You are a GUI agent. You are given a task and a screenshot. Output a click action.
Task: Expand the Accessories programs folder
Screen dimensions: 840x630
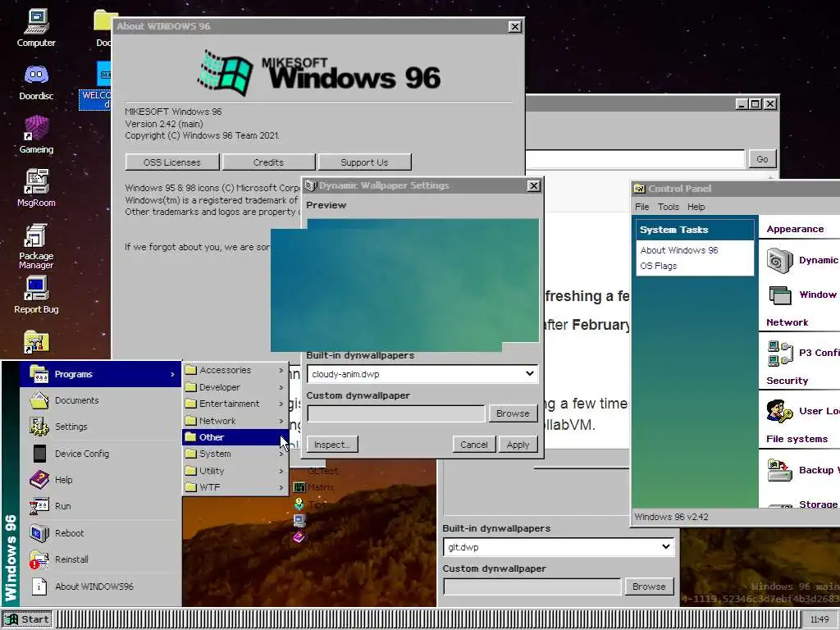pos(234,370)
